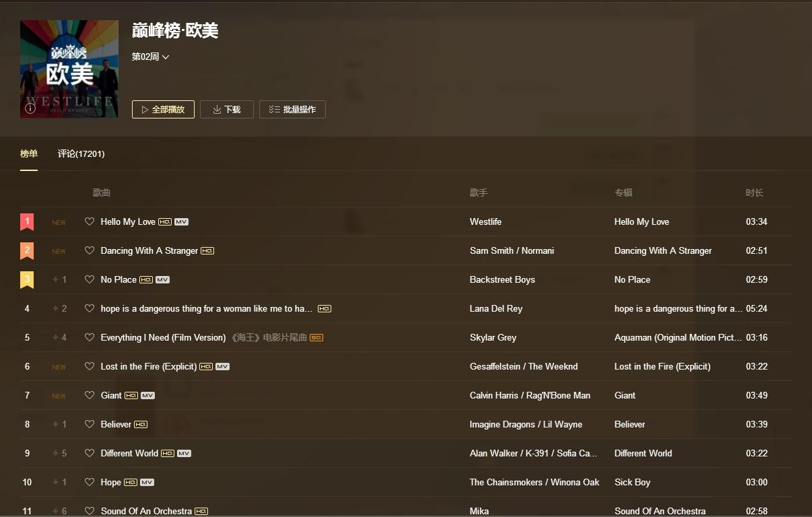The image size is (812, 517).
Task: Click SQ badge on Everything I Need
Action: [316, 338]
